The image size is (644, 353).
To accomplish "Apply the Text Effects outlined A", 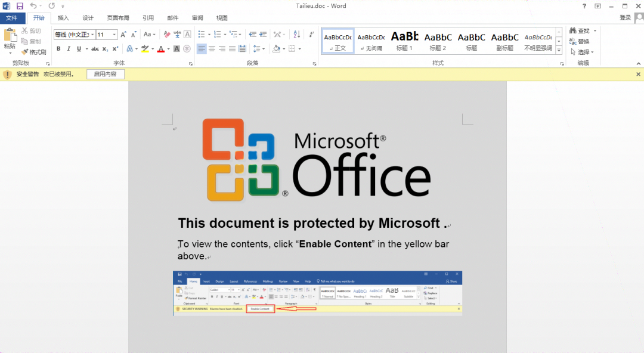I will tap(130, 49).
